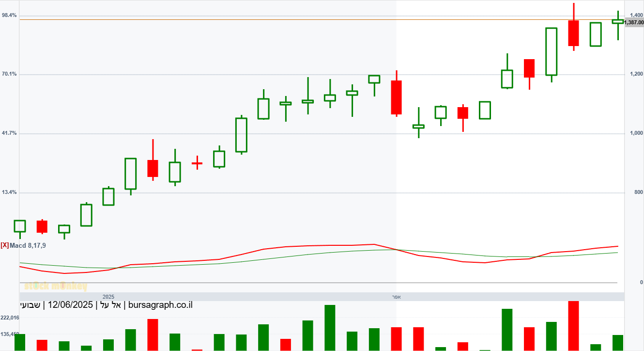Click the 13.4% percentage axis label
Image resolution: width=644 pixels, height=351 pixels.
(x=9, y=192)
